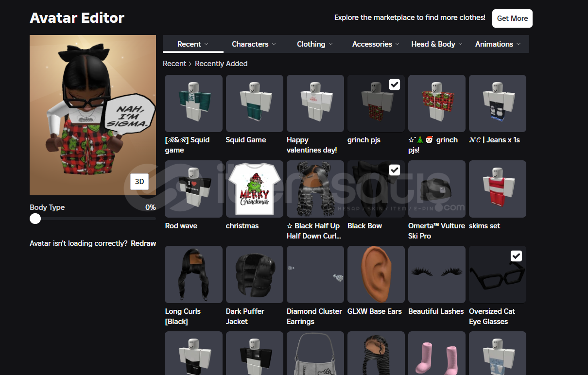Open the Recent tab
Viewport: 588px width, 375px height.
[x=193, y=44]
